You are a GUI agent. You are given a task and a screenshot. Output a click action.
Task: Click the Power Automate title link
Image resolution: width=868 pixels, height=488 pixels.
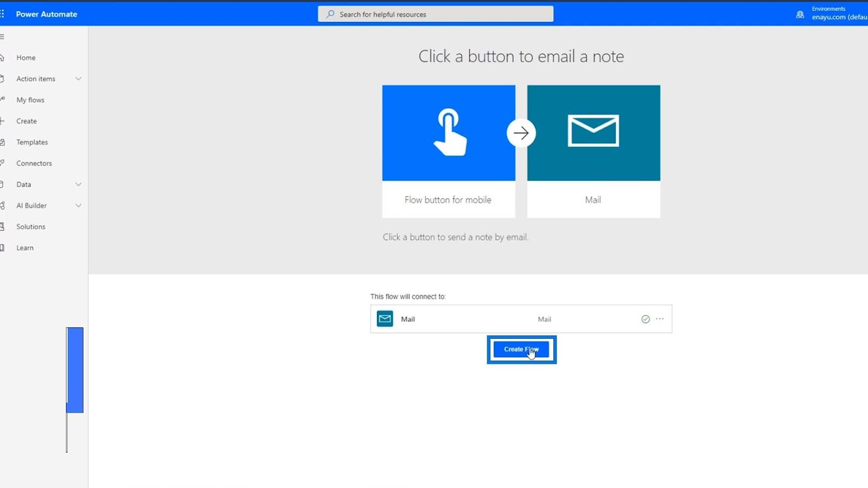point(47,14)
